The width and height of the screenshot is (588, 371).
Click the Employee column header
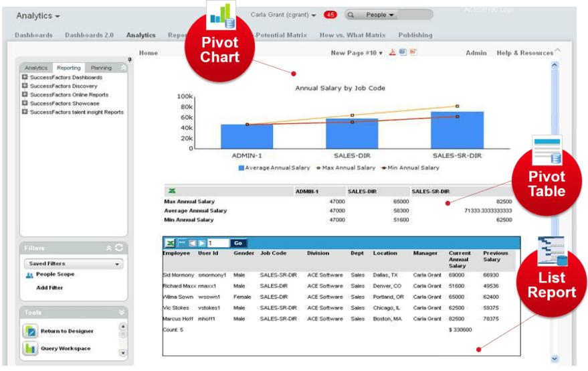[x=176, y=253]
